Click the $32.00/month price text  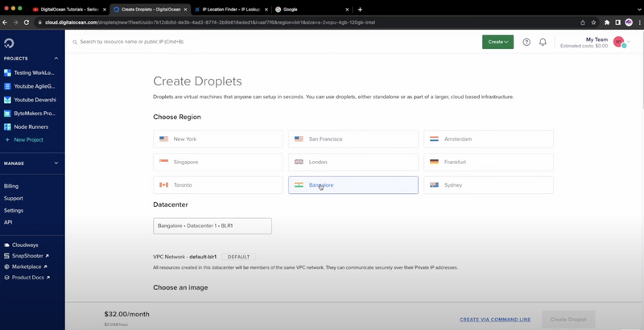tap(127, 315)
